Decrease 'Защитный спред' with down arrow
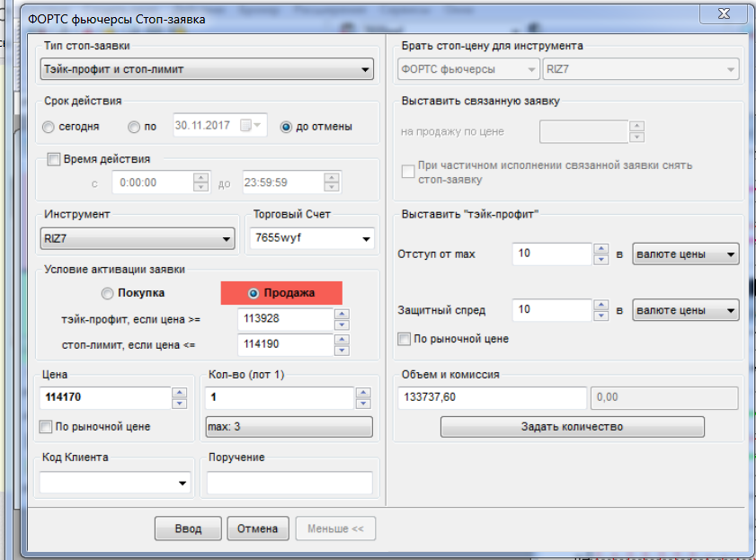 pos(601,316)
